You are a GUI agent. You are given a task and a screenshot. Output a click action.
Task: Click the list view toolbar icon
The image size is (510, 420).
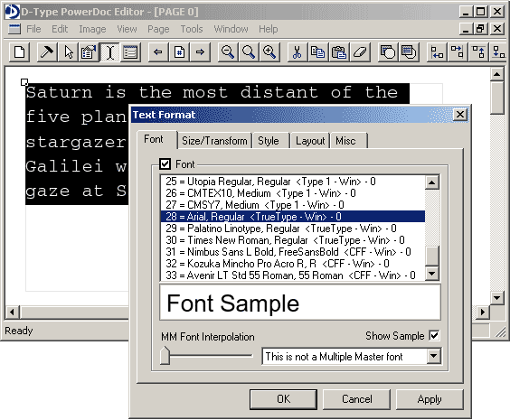click(130, 52)
